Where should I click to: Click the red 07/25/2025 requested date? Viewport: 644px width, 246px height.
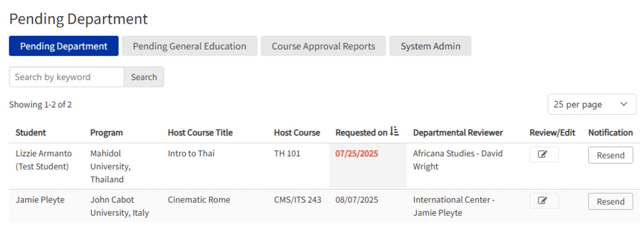(356, 154)
